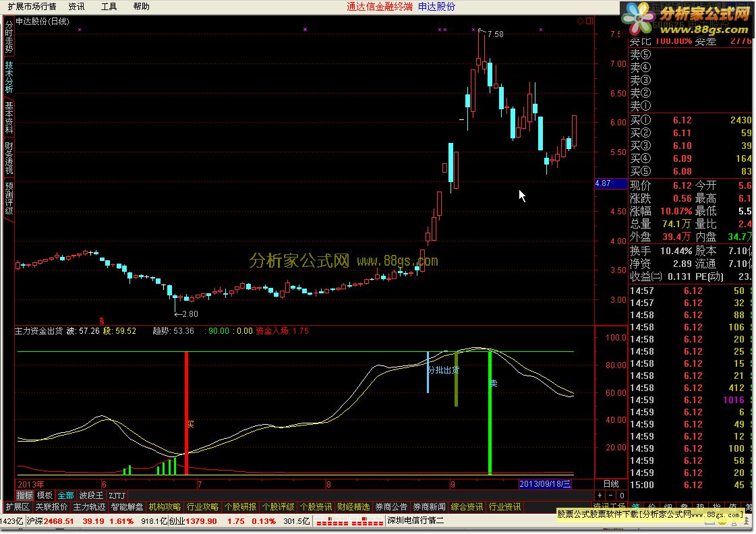Open the 关联报价 bottom tab
Screen dimensions: 756x534
[51, 507]
